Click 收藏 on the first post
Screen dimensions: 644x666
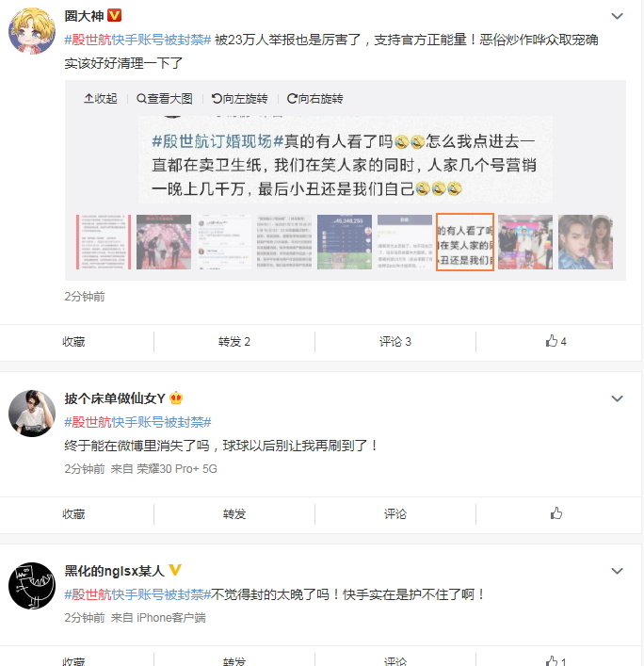[73, 342]
